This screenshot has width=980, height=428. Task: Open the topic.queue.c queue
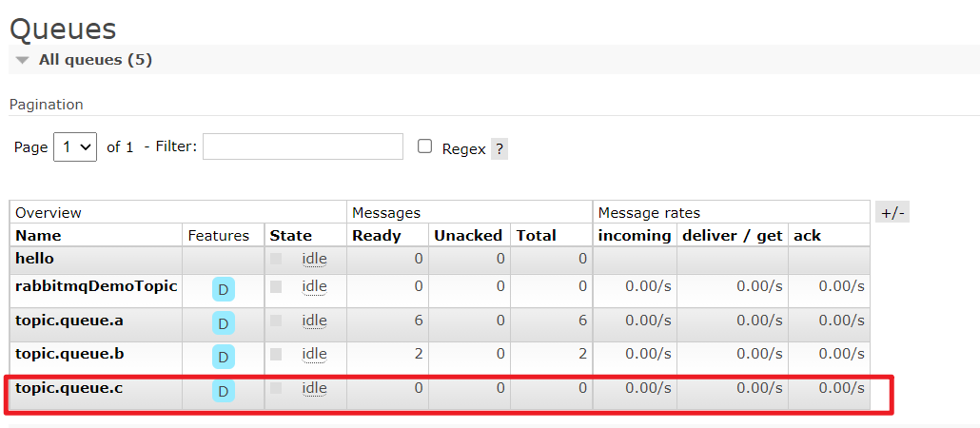[69, 389]
